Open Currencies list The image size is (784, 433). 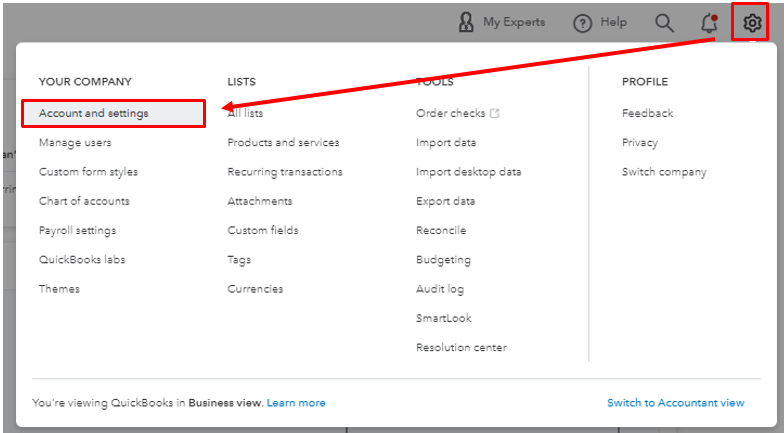[x=255, y=289]
